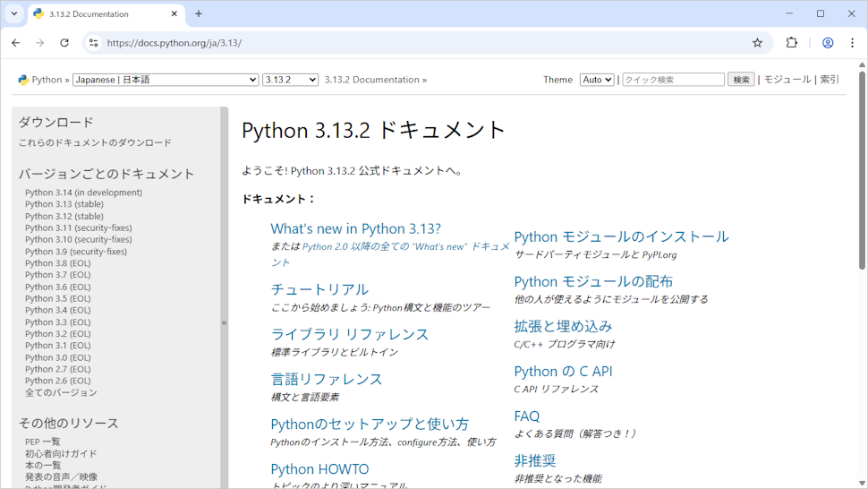Image resolution: width=868 pixels, height=489 pixels.
Task: Open Python 3.13 (stable) link
Action: [x=64, y=204]
